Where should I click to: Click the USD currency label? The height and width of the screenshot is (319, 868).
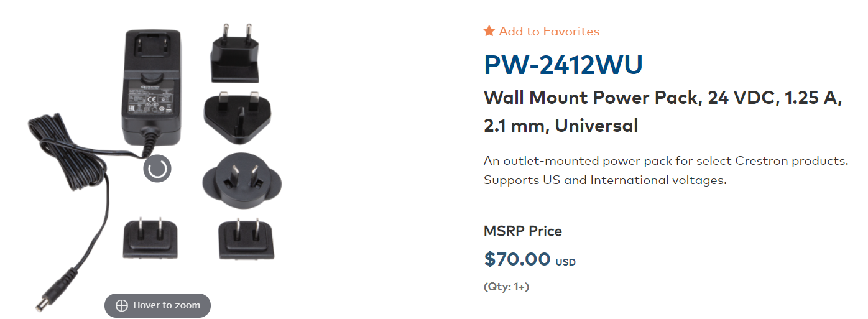(565, 262)
